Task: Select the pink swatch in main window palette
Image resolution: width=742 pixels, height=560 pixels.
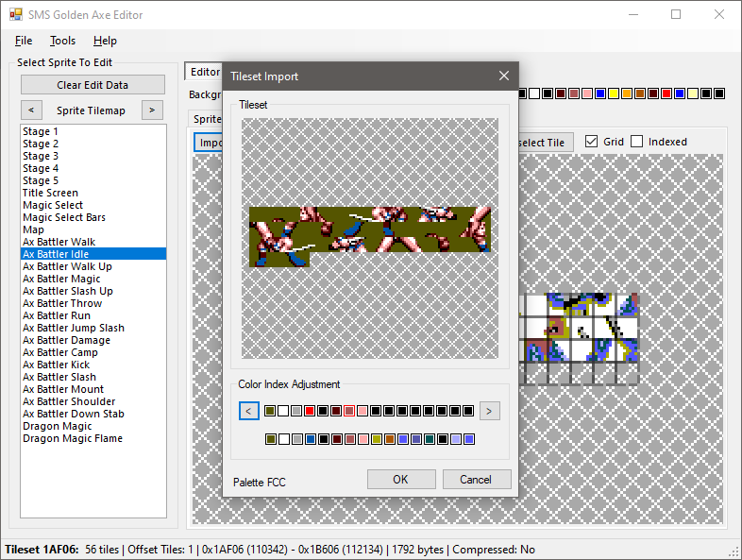Action: 587,93
